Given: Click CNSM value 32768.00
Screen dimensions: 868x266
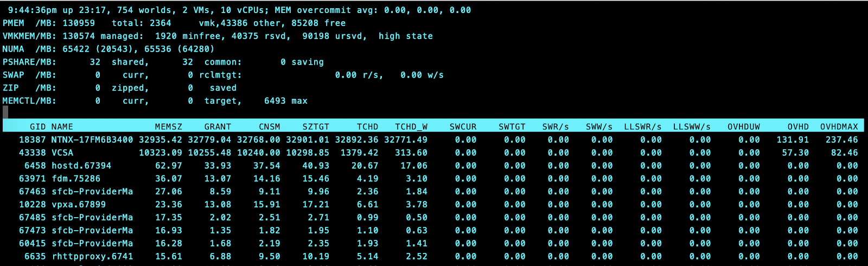Looking at the screenshot, I should (259, 140).
